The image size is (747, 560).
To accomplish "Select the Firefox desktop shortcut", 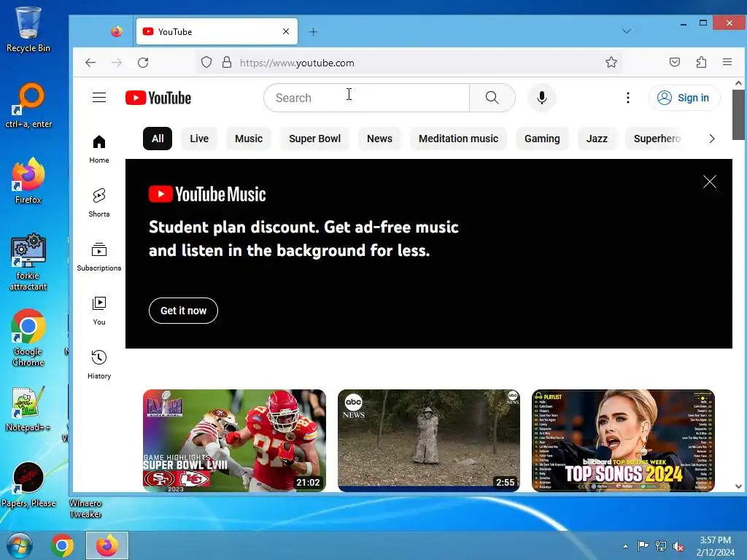I will (x=28, y=181).
